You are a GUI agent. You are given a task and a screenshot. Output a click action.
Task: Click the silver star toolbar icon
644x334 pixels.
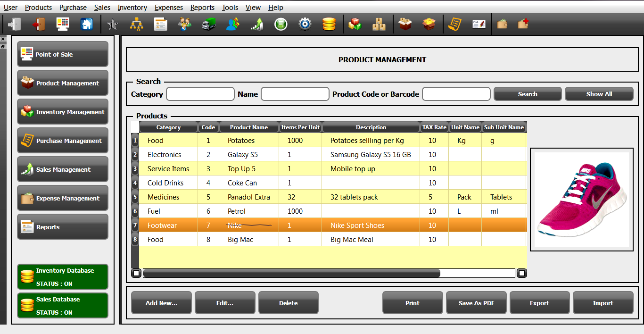pos(113,24)
